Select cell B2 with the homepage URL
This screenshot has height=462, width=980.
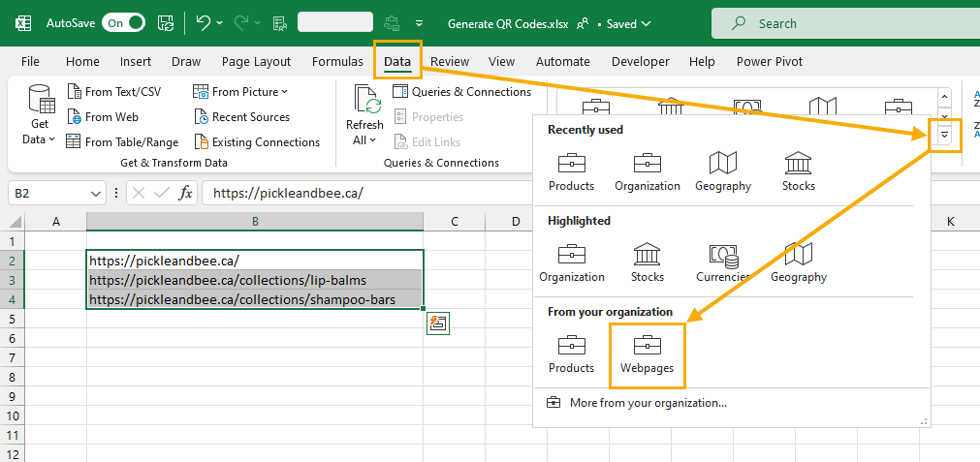pos(255,261)
